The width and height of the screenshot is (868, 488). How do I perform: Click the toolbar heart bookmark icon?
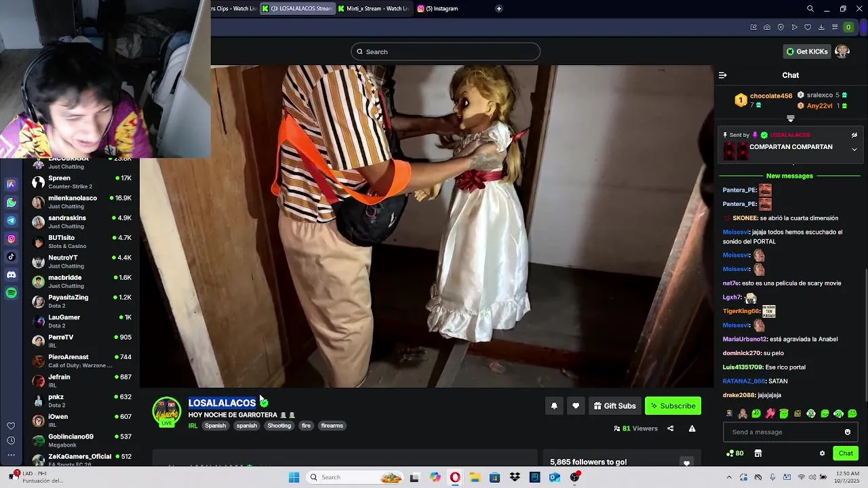point(808,27)
